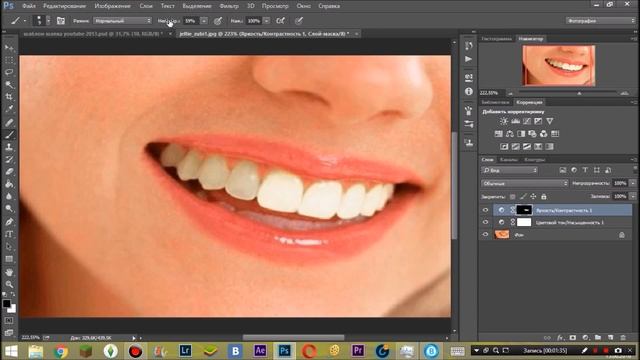Viewport: 640px width, 360px height.
Task: Select the Zoom tool in toolbox
Action: 9,284
